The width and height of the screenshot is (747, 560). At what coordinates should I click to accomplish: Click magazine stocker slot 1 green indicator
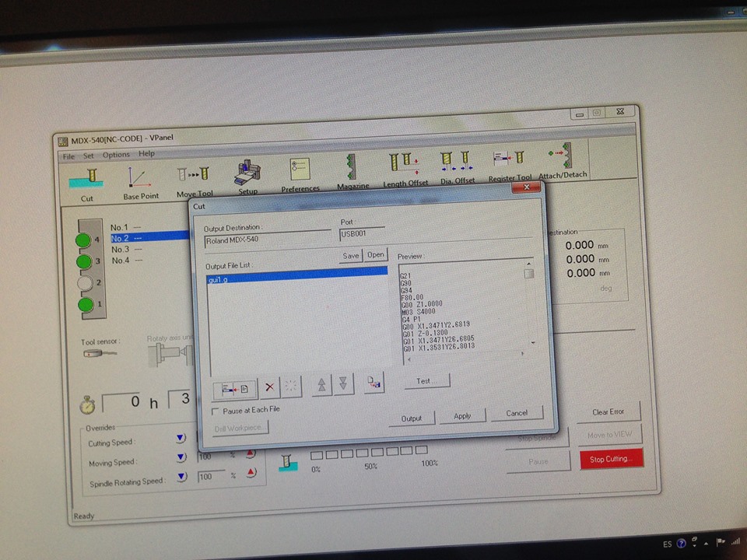pyautogui.click(x=86, y=304)
